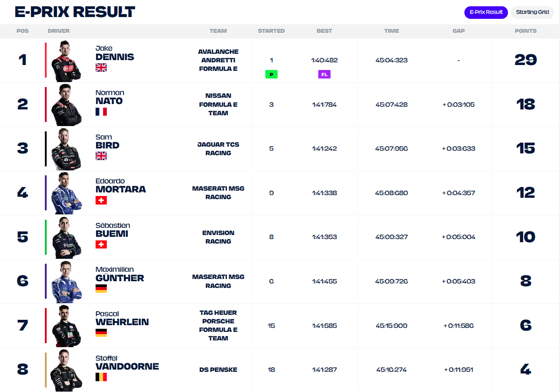This screenshot has width=560, height=392.
Task: Open Jake Dennis's driver photo
Action: pos(66,61)
